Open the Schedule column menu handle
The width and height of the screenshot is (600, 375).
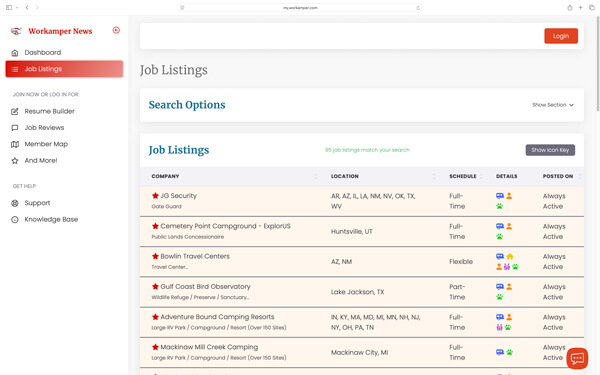tap(481, 176)
